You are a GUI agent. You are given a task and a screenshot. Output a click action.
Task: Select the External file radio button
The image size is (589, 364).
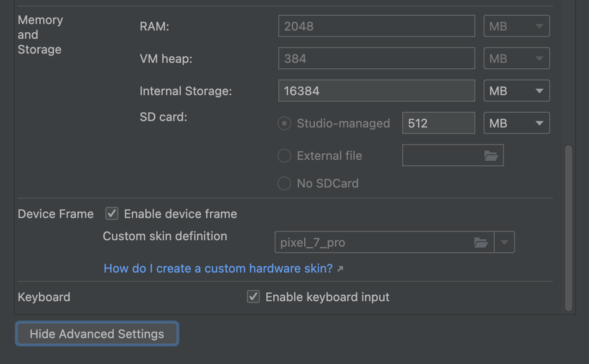284,156
